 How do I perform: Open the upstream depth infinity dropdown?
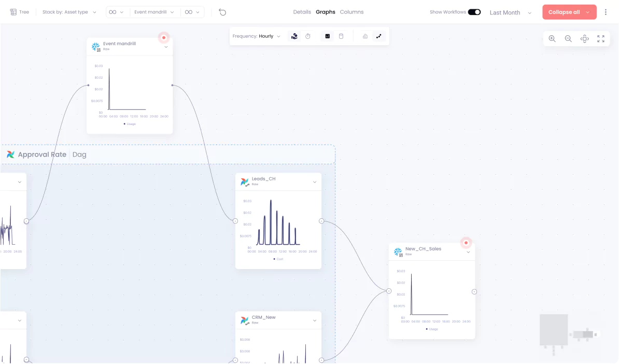pyautogui.click(x=116, y=12)
